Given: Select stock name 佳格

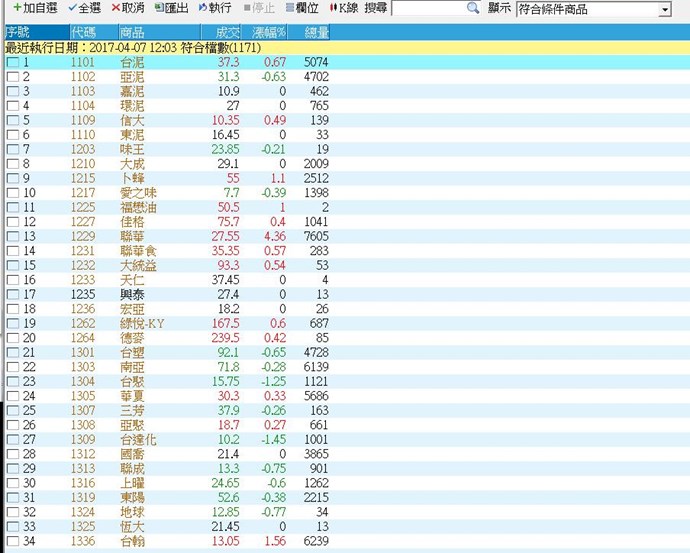Looking at the screenshot, I should (132, 222).
